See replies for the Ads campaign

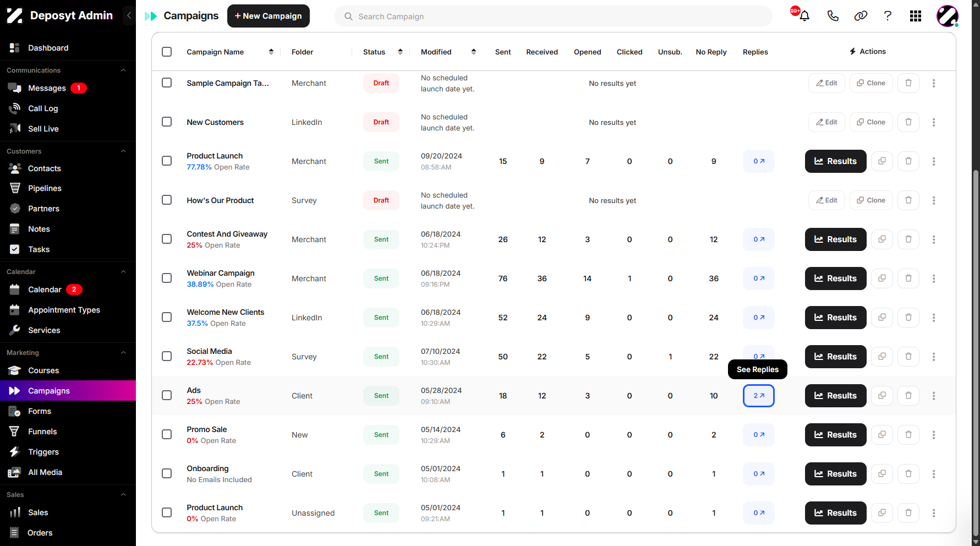759,396
